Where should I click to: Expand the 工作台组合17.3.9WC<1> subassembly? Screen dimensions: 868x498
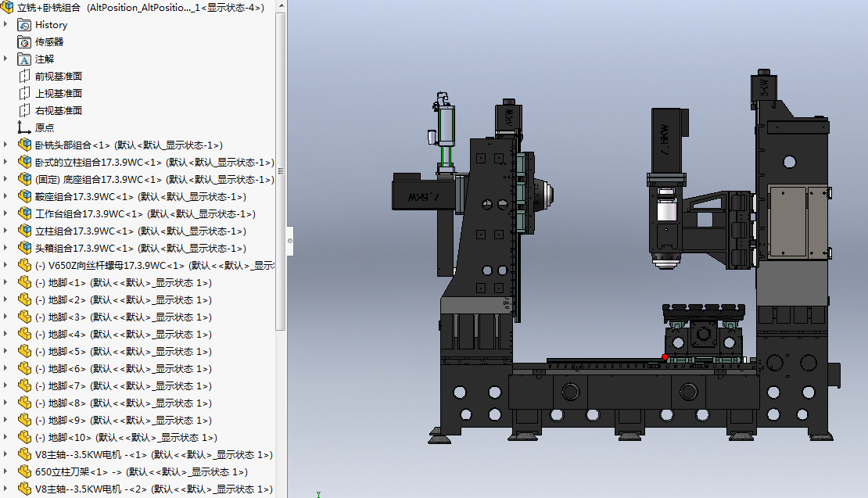[5, 214]
